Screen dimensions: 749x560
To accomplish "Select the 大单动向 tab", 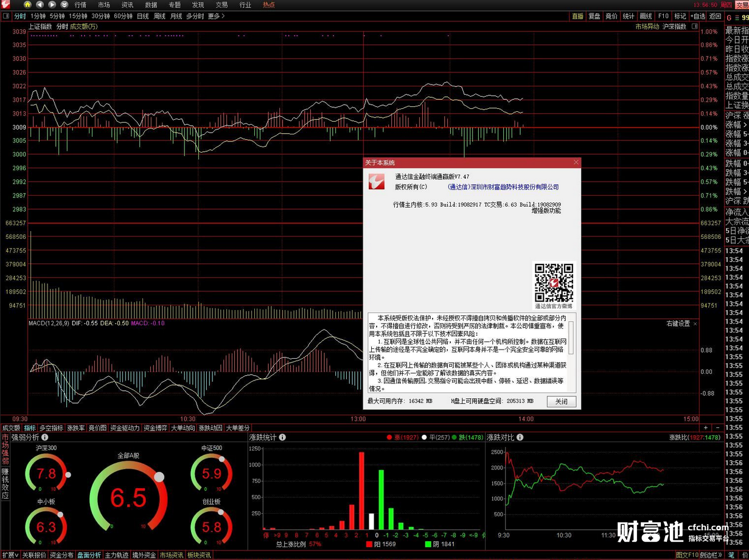I will (x=183, y=428).
